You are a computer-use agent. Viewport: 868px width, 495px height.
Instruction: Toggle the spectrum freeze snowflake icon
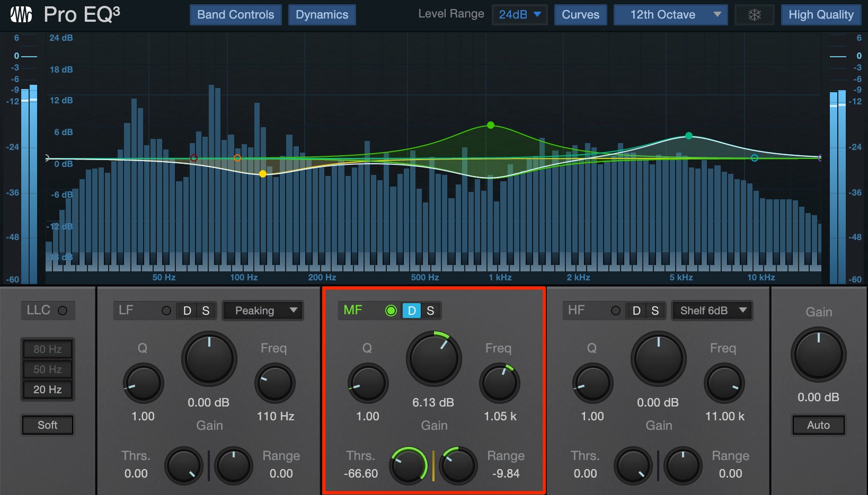[755, 15]
